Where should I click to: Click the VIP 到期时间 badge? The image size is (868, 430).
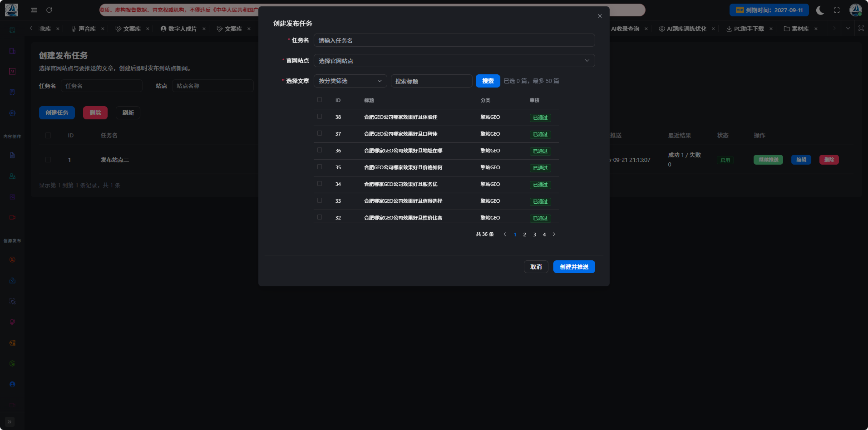point(769,10)
